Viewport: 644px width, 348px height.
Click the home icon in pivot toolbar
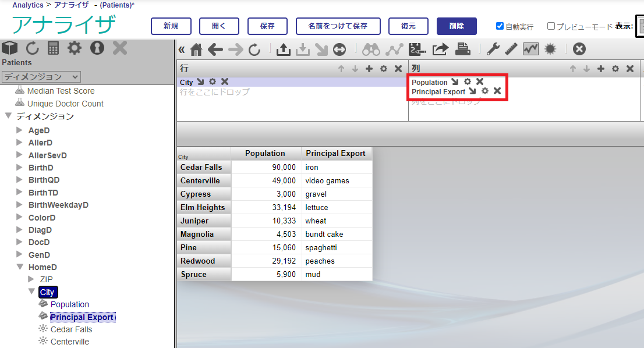(196, 50)
